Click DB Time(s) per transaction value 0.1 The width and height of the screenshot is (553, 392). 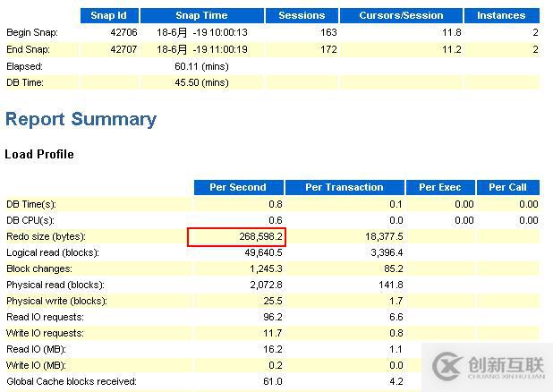396,204
